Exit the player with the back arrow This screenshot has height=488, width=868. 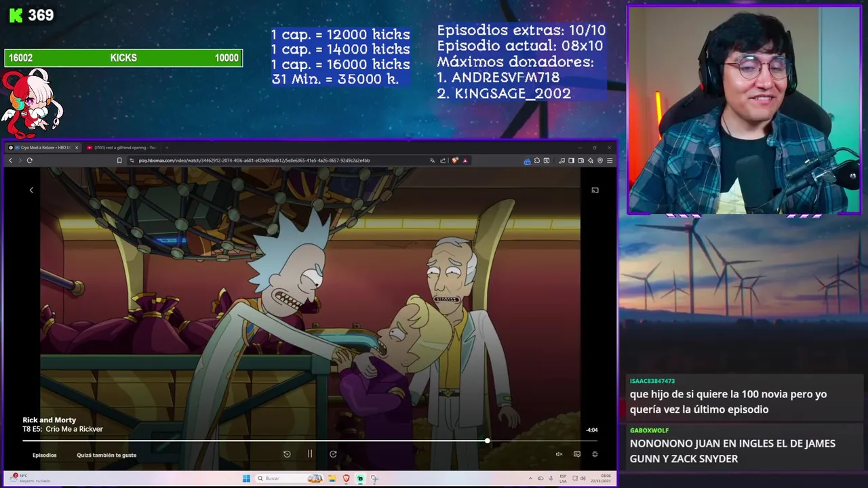click(x=31, y=190)
